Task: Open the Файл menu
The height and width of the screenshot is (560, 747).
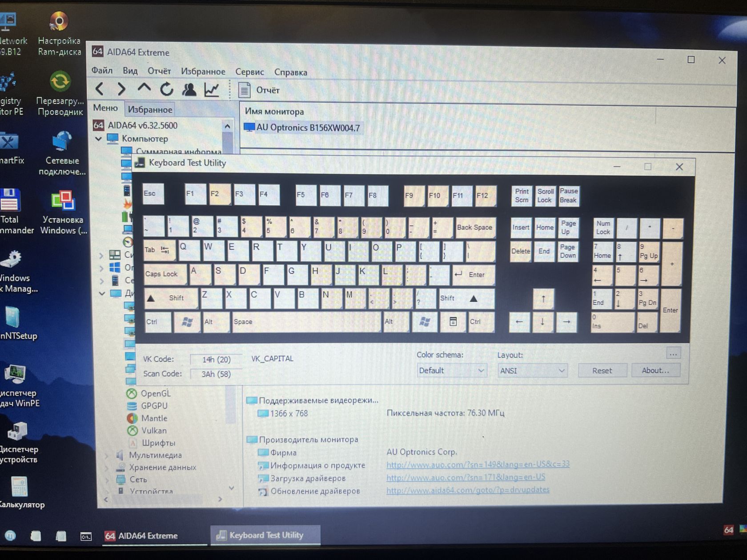Action: [x=102, y=70]
